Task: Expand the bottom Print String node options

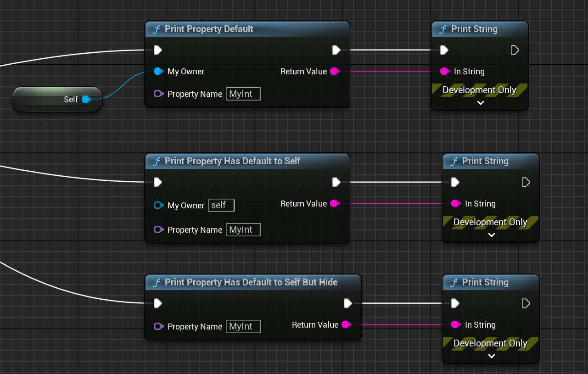Action: 491,356
